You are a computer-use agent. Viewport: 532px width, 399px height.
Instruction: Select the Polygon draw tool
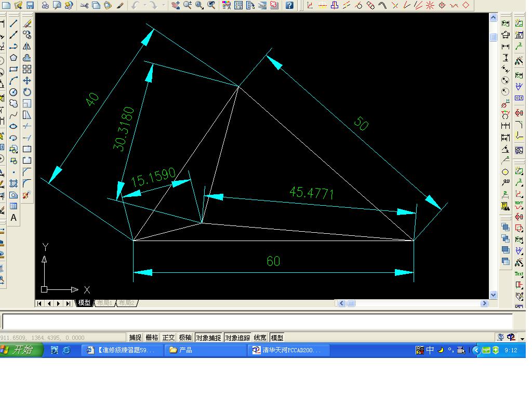point(14,58)
